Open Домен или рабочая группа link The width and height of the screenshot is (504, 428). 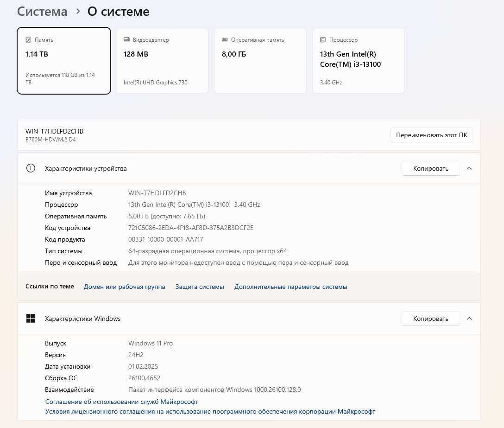(x=125, y=287)
